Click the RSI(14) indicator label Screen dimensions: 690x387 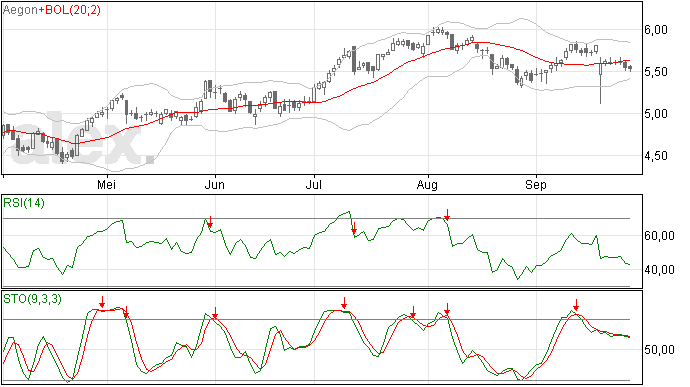24,203
